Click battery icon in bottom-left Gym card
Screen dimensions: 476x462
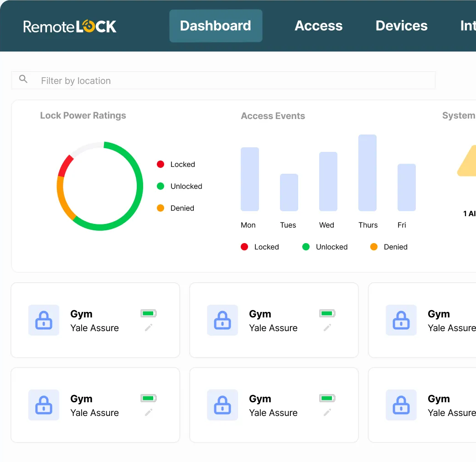(149, 398)
